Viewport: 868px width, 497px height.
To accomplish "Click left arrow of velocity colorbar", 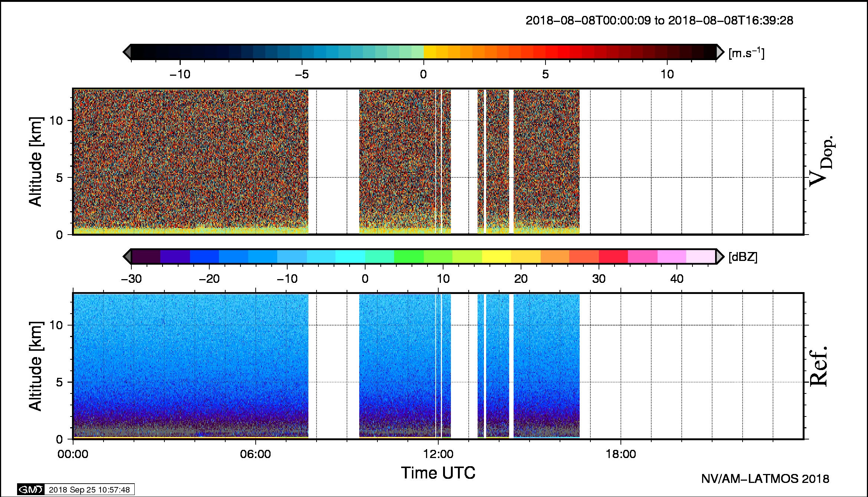I will [x=127, y=52].
